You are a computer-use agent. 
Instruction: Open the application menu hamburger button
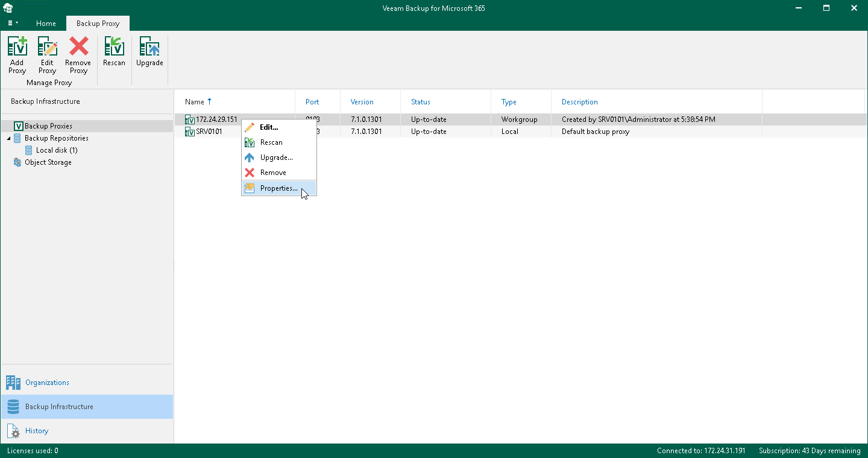point(13,23)
